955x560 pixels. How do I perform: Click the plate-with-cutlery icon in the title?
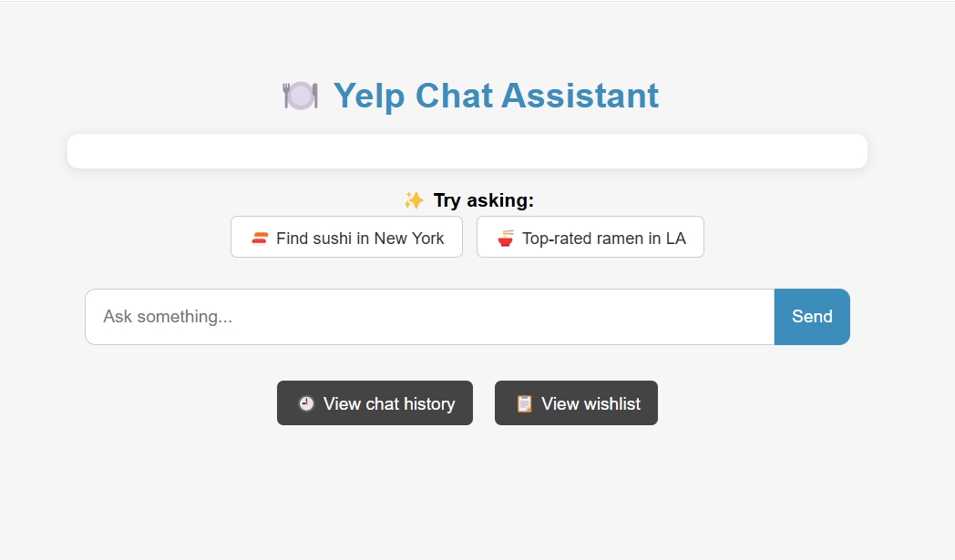tap(301, 95)
